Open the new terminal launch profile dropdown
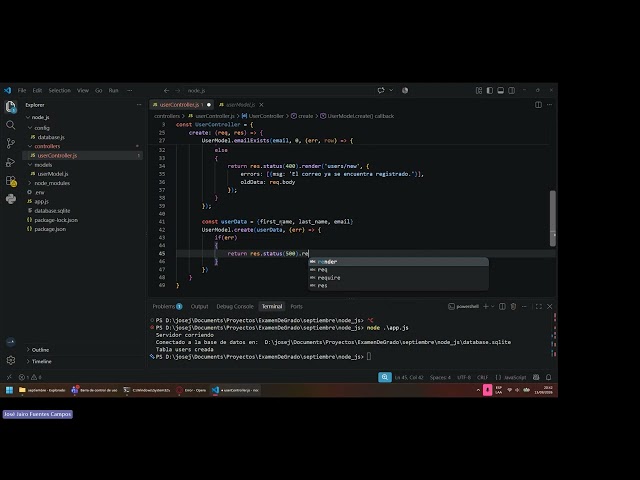 tap(493, 306)
